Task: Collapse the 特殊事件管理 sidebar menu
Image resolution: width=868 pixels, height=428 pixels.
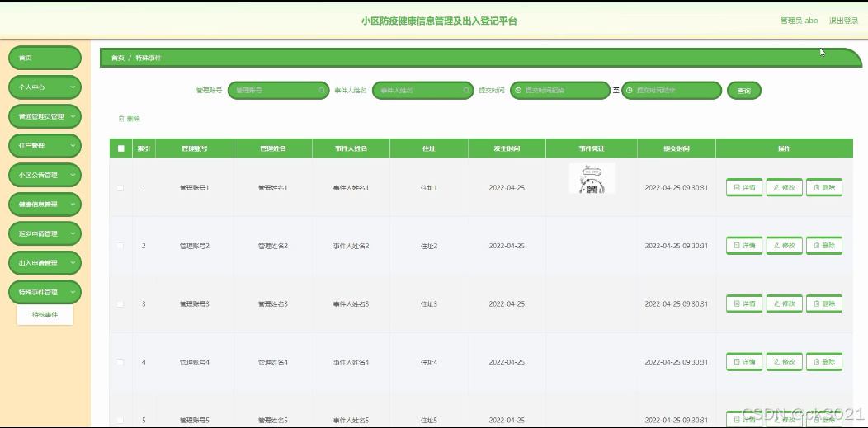Action: pos(45,293)
